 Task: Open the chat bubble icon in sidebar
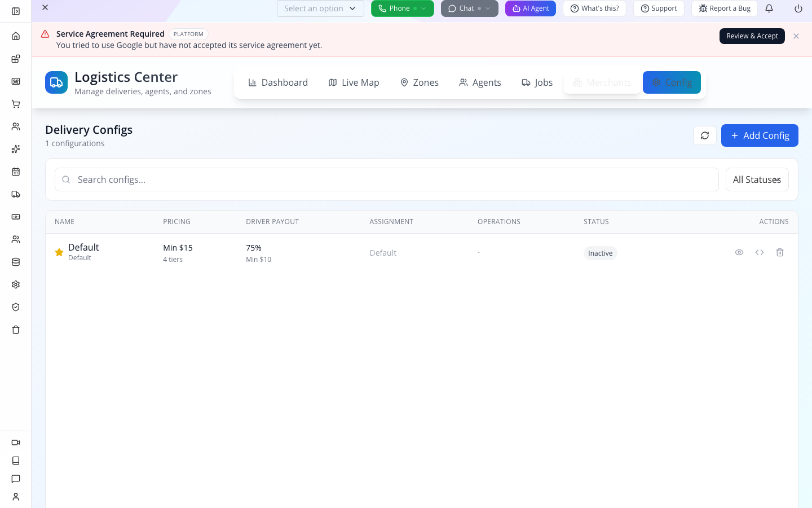16,479
